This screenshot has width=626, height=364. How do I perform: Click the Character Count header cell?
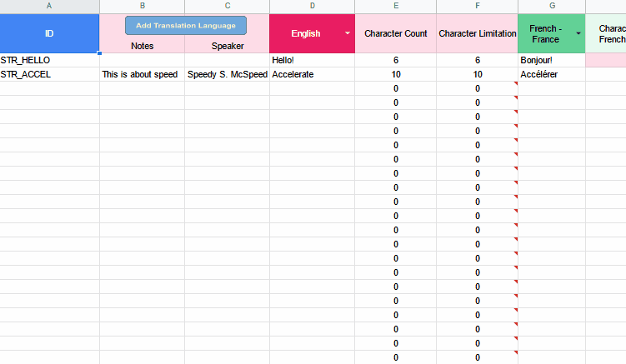[x=395, y=33]
